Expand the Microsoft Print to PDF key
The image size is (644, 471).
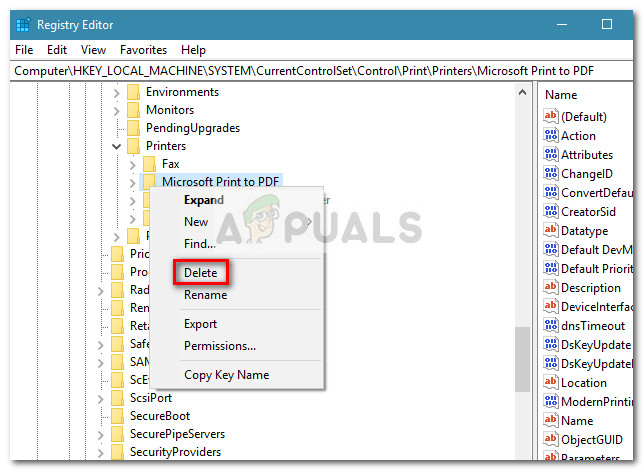pos(133,183)
